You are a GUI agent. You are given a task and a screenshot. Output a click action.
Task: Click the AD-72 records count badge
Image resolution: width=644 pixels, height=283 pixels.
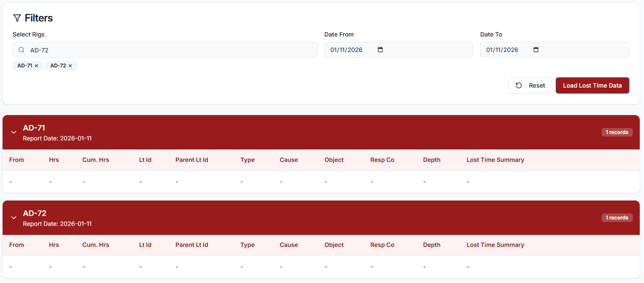(x=617, y=218)
